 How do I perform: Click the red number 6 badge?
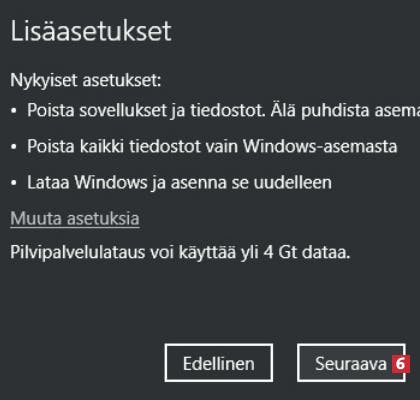[400, 364]
